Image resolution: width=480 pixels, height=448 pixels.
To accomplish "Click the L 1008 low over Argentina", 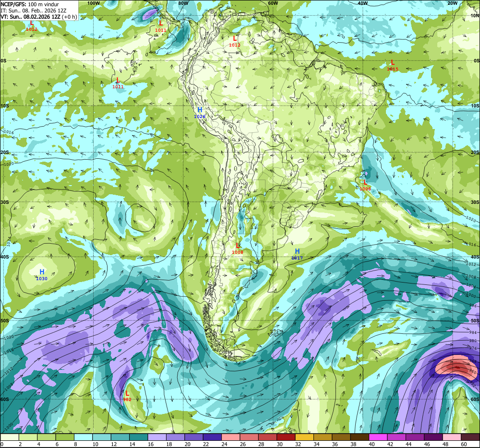I will click(238, 248).
